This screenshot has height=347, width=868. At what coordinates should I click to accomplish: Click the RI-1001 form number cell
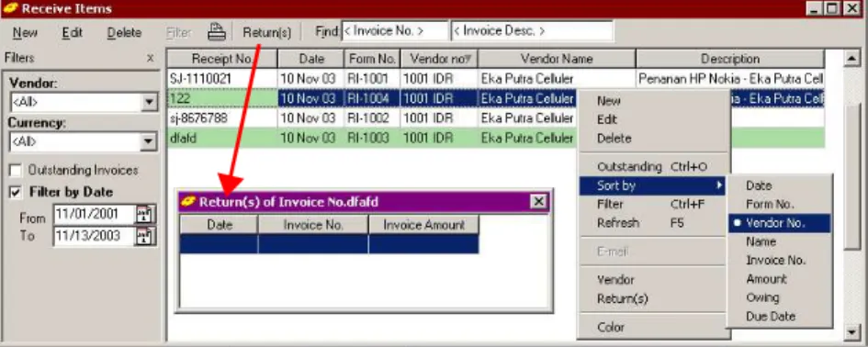[372, 79]
